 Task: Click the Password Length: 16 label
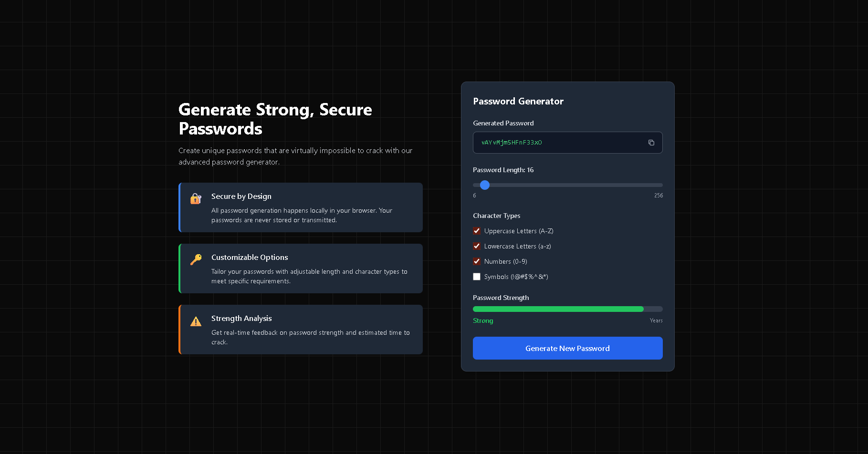click(x=503, y=170)
